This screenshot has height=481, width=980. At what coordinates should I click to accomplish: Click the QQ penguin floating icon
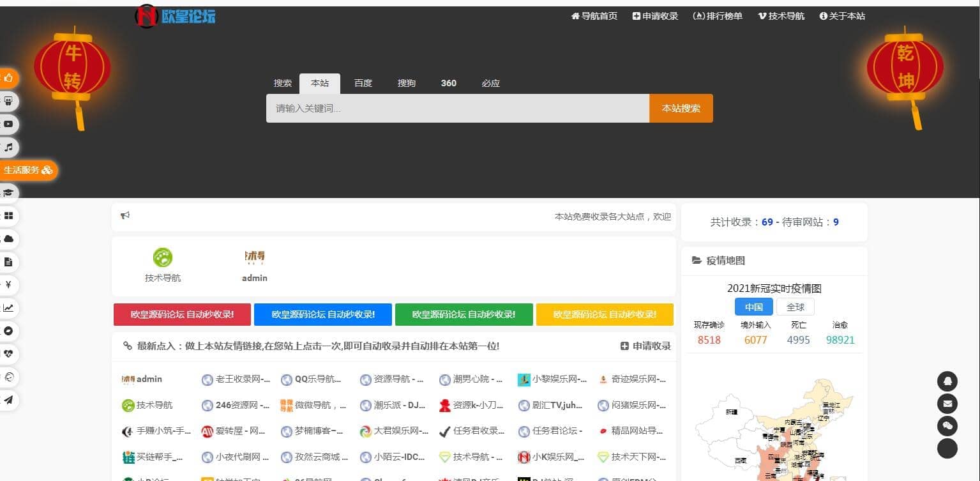click(947, 381)
